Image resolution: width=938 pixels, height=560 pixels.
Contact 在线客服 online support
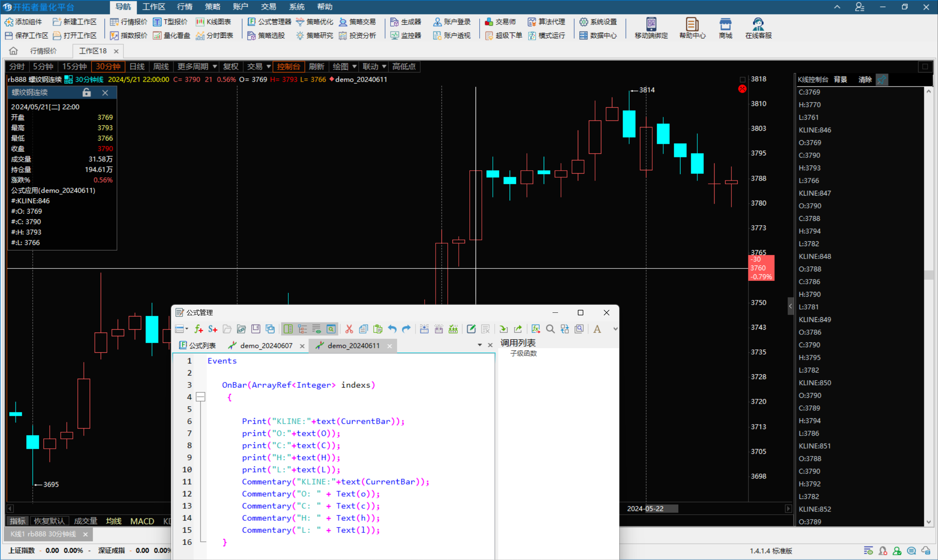pyautogui.click(x=758, y=28)
